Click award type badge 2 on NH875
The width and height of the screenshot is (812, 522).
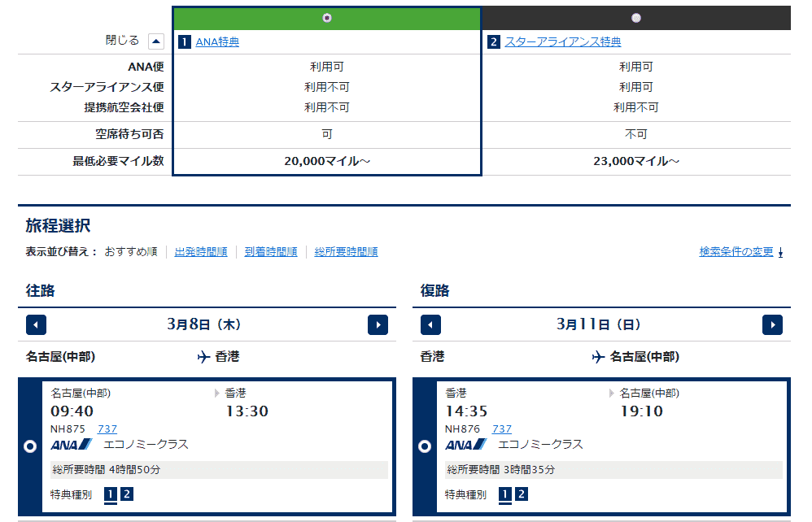(x=126, y=494)
